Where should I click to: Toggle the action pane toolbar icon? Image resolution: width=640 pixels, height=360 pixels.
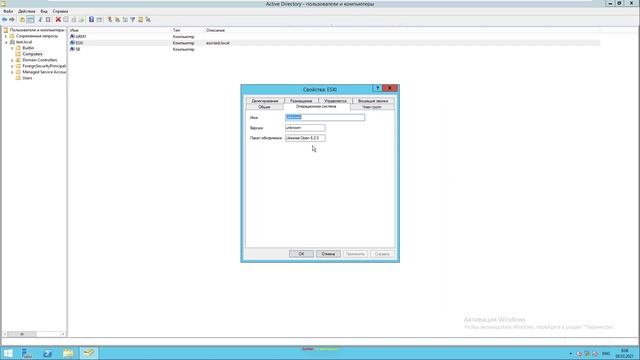tap(99, 20)
